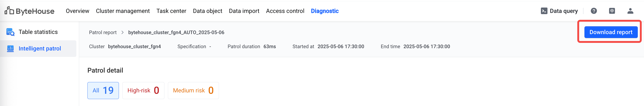Select the Diagnostic tab
The image size is (644, 106).
(x=325, y=11)
